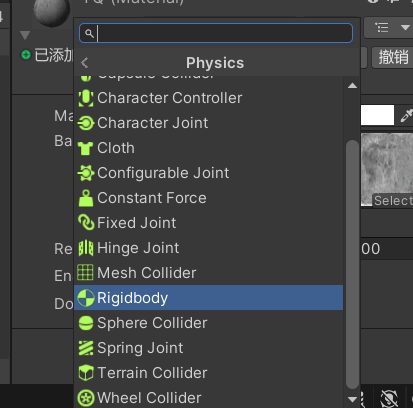The height and width of the screenshot is (408, 413).
Task: Collapse the material foldout triangle
Action: 25,35
